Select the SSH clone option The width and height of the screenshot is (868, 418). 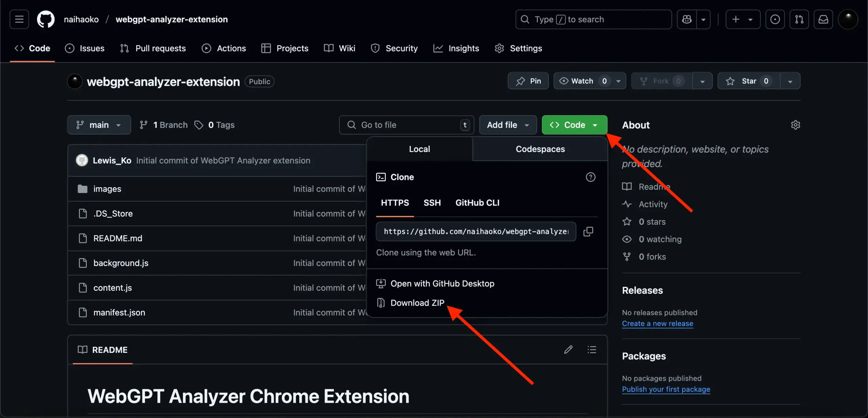pyautogui.click(x=432, y=203)
